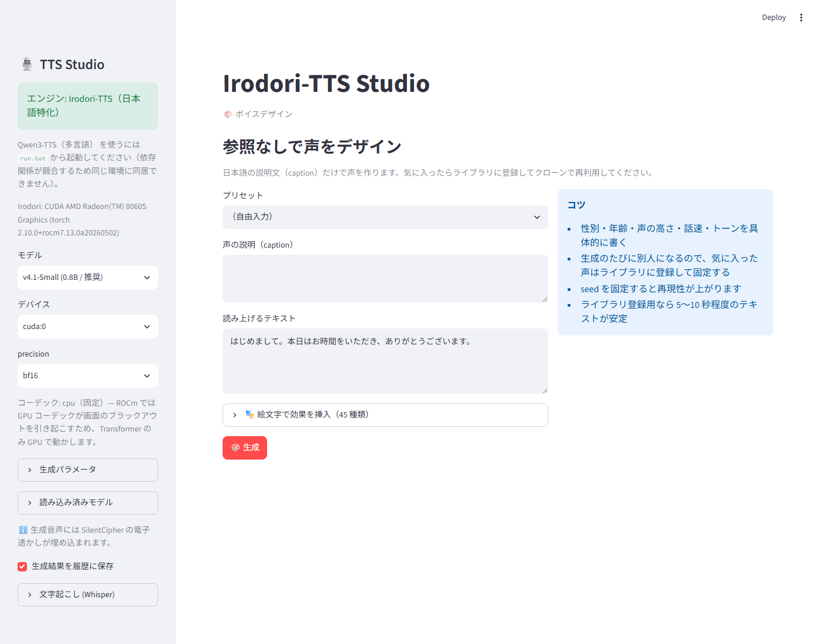Image resolution: width=820 pixels, height=644 pixels.
Task: Click into the 声の説明 (caption) text area
Action: pos(385,279)
